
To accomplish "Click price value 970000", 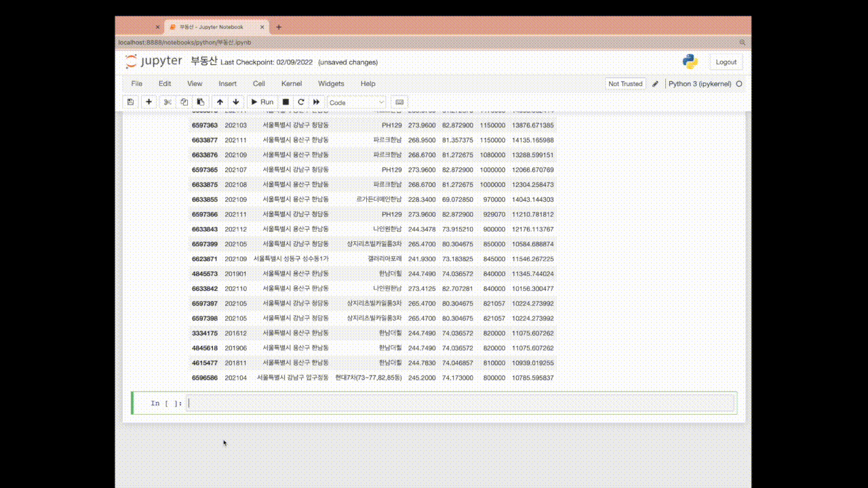I will coord(494,200).
